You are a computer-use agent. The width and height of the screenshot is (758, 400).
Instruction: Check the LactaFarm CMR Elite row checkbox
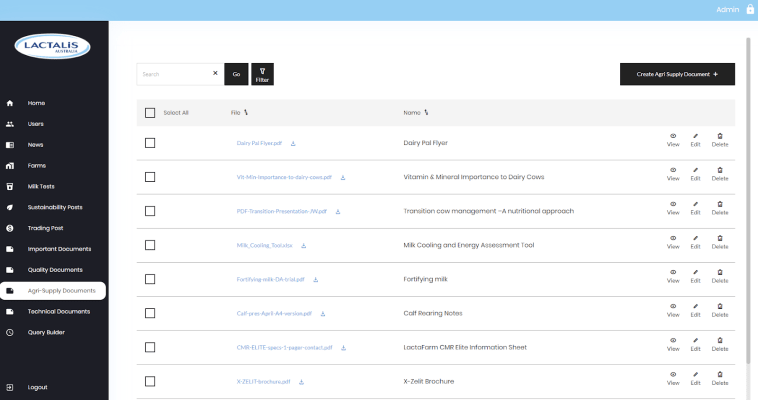[x=150, y=347]
